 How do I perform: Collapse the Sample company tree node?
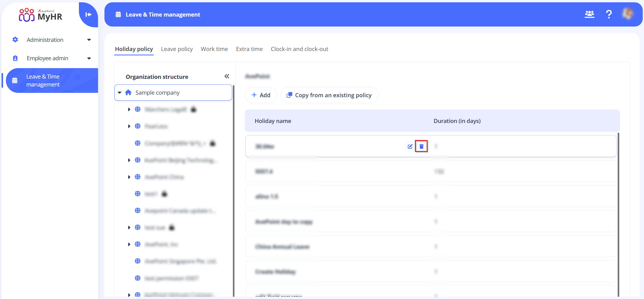[x=120, y=92]
